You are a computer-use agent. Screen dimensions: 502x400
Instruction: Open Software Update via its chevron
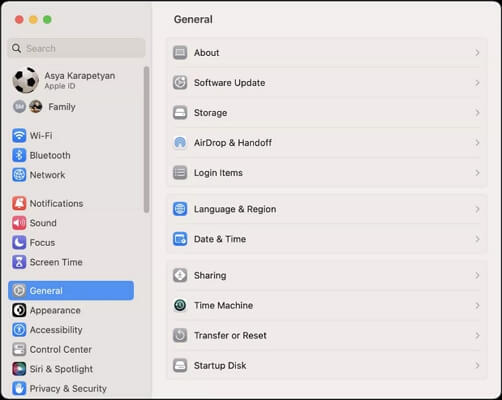click(x=477, y=83)
